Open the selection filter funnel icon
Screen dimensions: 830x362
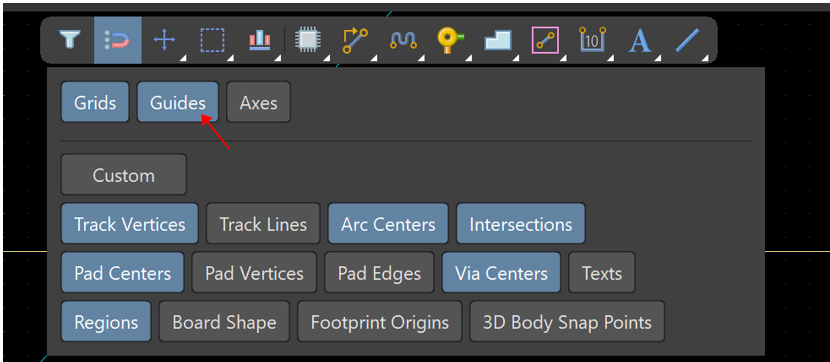coord(70,40)
